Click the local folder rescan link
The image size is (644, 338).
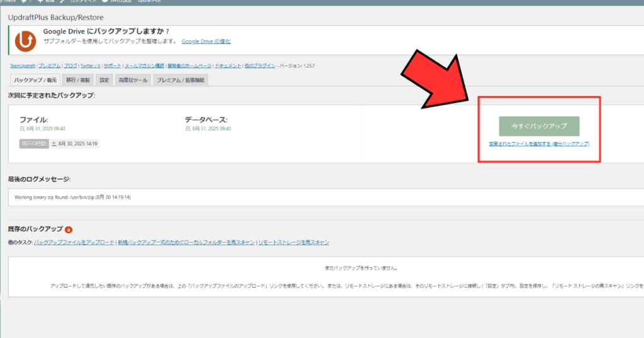pyautogui.click(x=186, y=243)
